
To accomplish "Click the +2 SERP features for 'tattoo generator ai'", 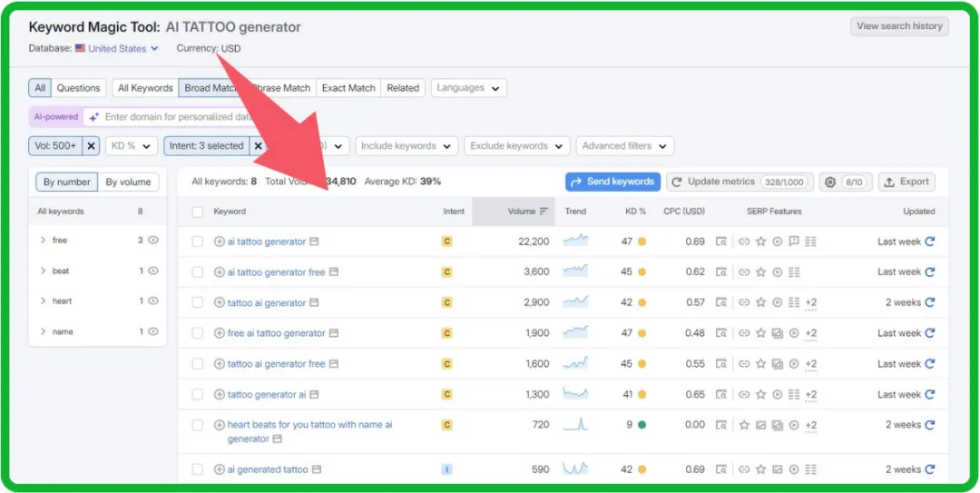I will coord(810,395).
